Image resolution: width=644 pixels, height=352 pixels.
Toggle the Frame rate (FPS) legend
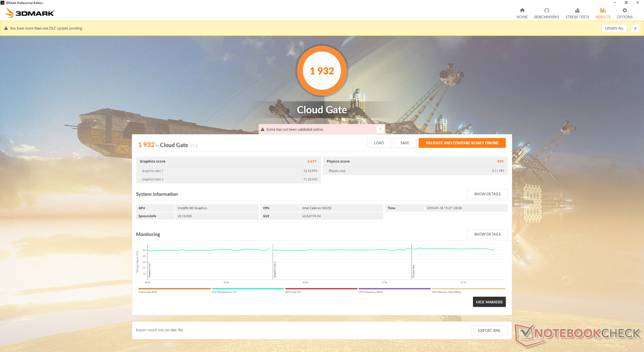point(148,292)
